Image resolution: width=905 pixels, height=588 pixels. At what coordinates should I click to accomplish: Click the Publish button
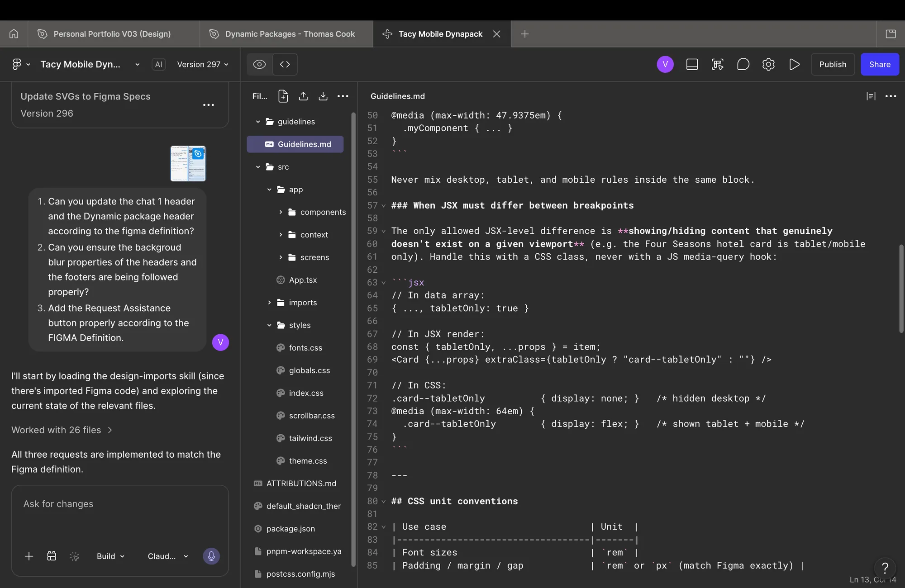point(833,64)
